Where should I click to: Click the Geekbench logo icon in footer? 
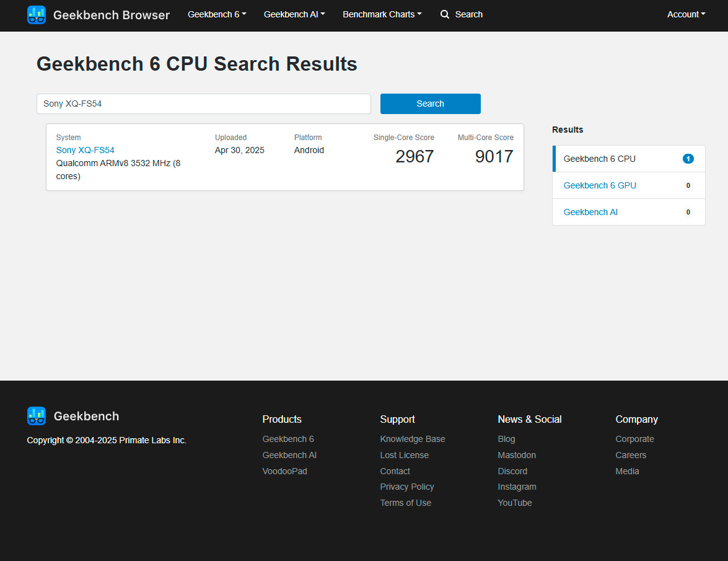click(x=36, y=416)
